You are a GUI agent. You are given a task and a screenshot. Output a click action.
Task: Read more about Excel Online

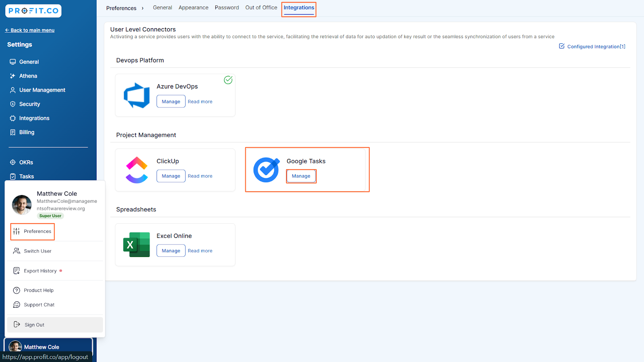click(x=200, y=251)
